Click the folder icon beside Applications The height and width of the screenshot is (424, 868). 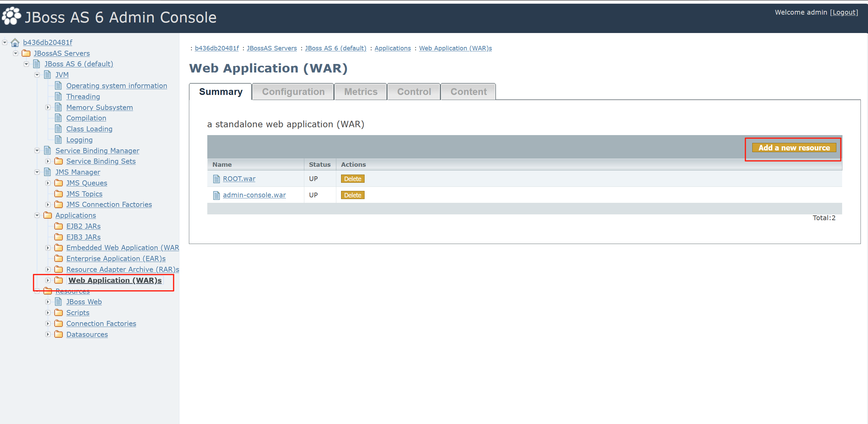tap(48, 215)
